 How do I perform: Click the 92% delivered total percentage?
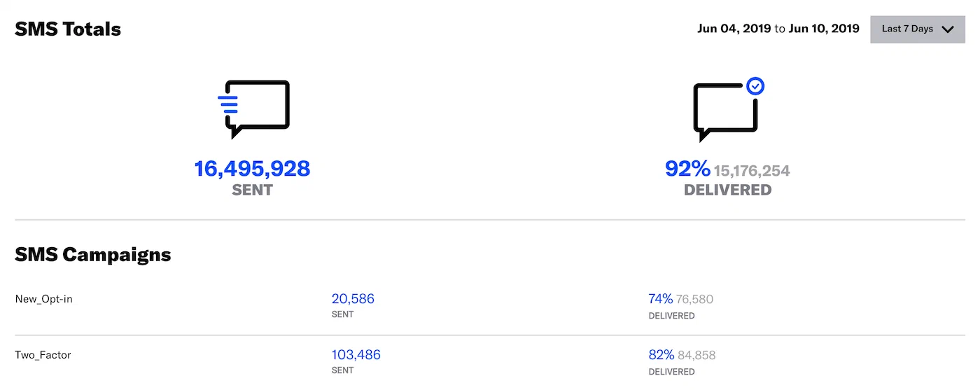coord(687,169)
